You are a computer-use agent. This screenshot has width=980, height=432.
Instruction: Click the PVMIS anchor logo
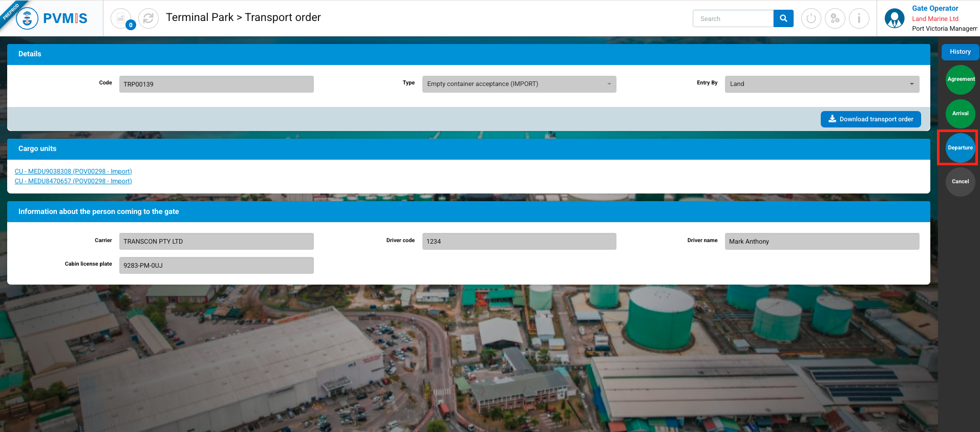point(27,19)
